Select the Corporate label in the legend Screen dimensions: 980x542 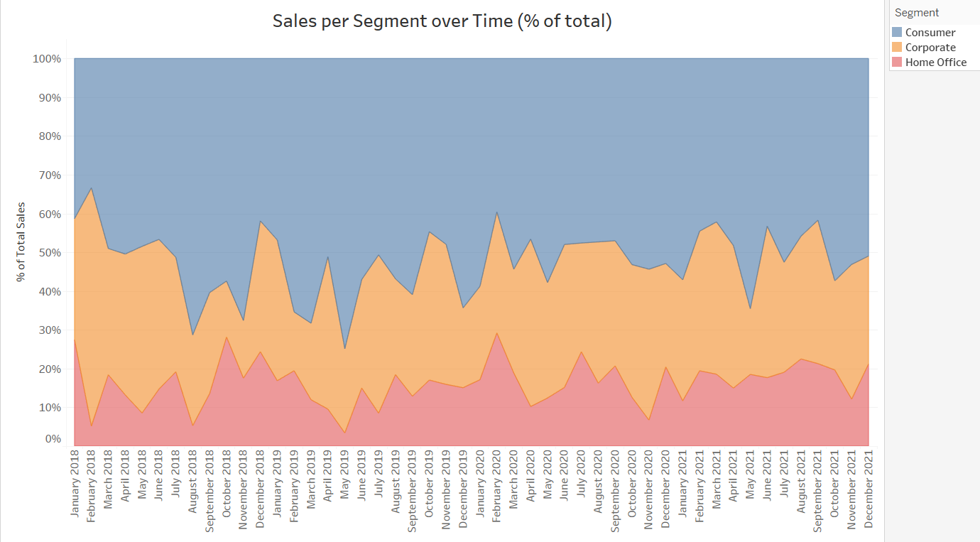(930, 48)
